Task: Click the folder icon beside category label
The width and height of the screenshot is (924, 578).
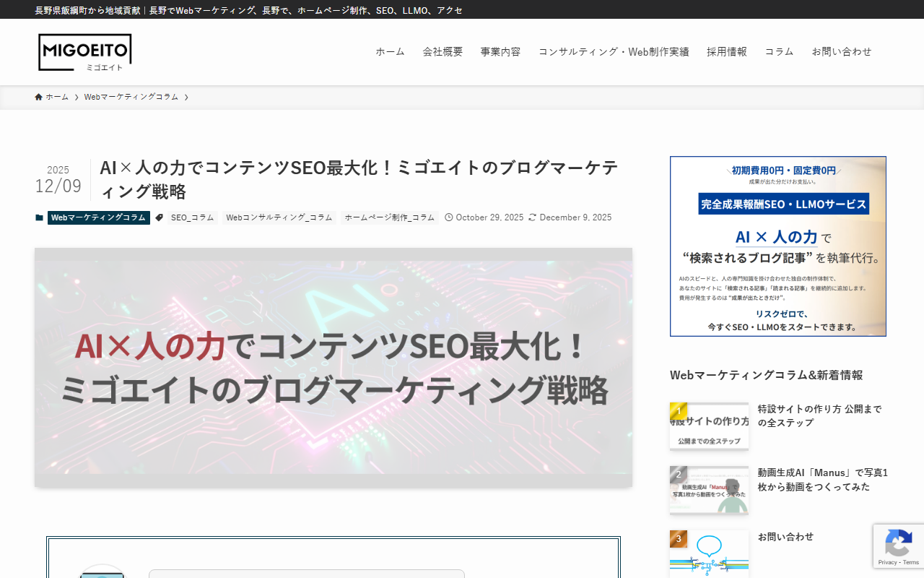Action: 39,217
